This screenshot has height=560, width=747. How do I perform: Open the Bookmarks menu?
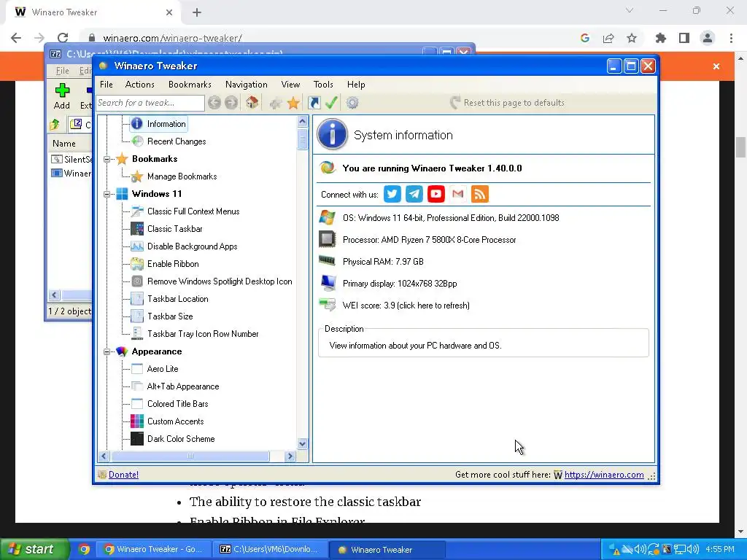point(190,85)
